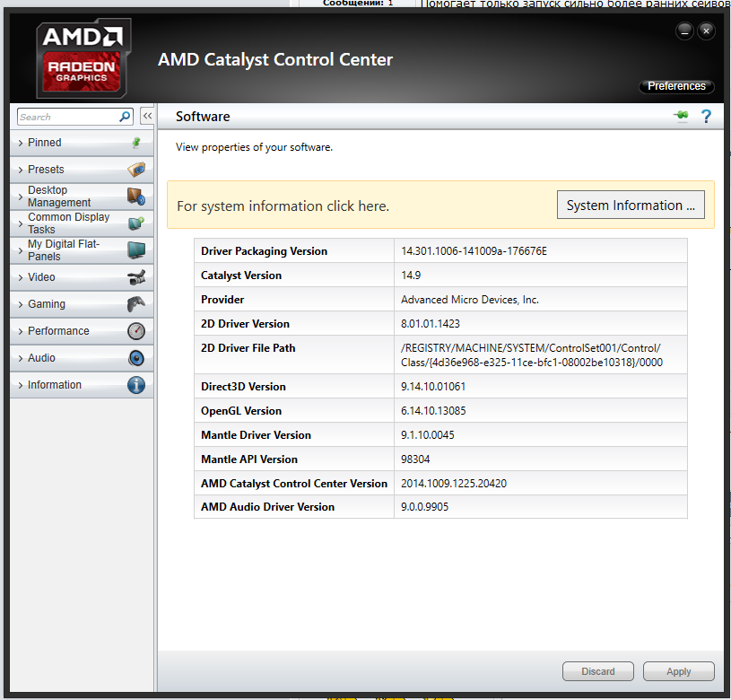Click the search magnifier icon
This screenshot has height=700, width=731.
click(125, 117)
